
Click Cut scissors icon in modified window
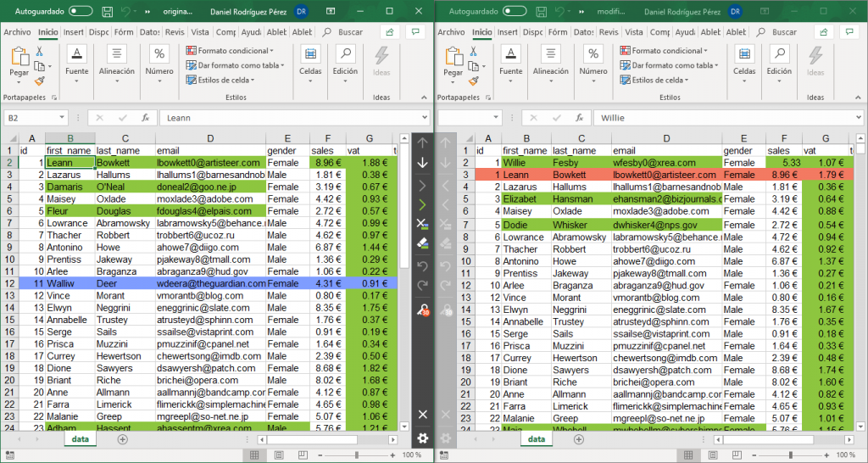click(473, 52)
